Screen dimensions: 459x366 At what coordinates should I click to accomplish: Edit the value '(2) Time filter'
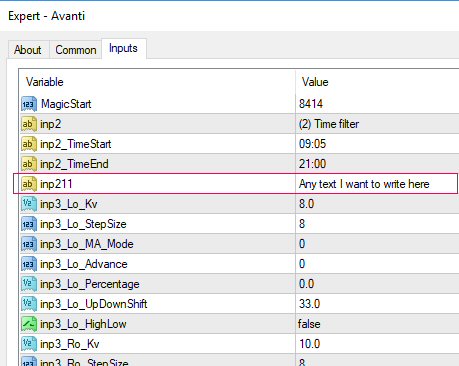[329, 124]
